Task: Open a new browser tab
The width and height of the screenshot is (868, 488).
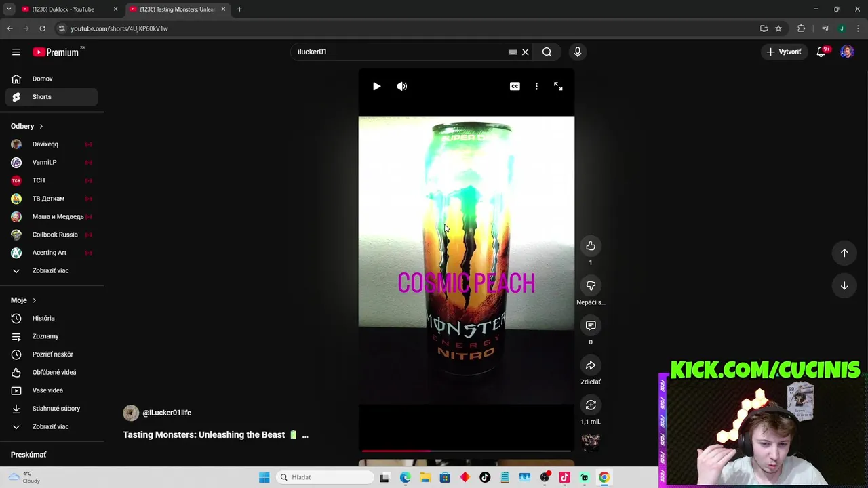Action: pyautogui.click(x=239, y=9)
